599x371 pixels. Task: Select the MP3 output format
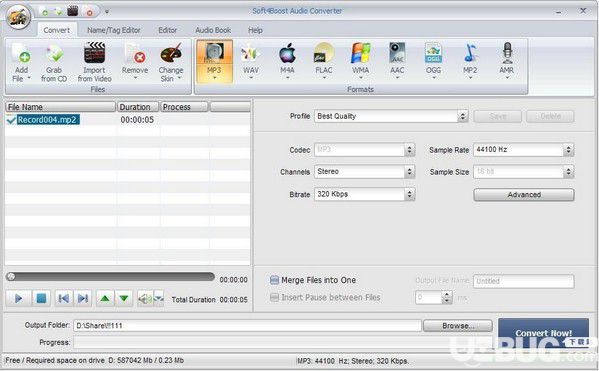(x=214, y=61)
